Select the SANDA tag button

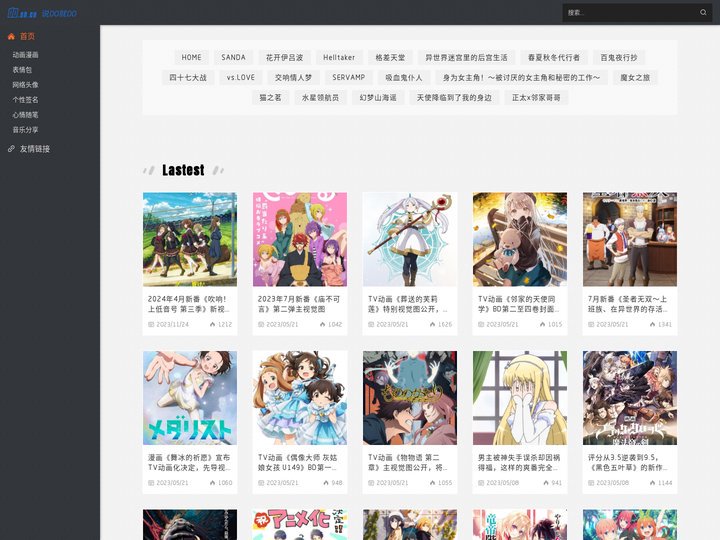[x=233, y=57]
